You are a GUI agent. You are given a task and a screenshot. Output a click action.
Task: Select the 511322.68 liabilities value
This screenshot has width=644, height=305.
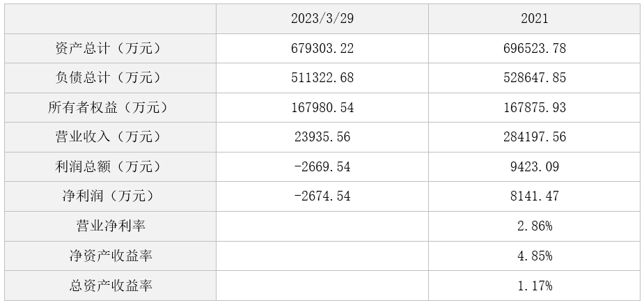click(322, 78)
